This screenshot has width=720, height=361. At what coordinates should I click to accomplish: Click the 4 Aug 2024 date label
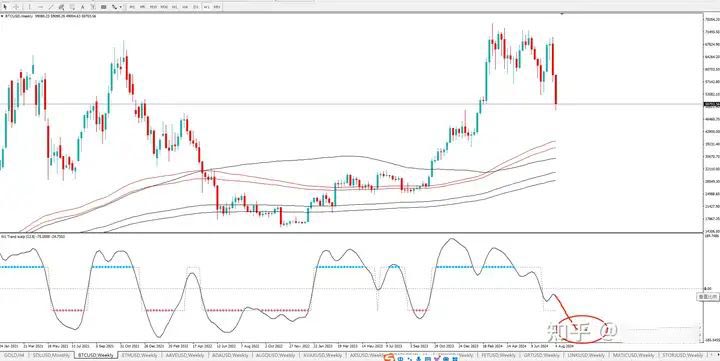(x=565, y=345)
